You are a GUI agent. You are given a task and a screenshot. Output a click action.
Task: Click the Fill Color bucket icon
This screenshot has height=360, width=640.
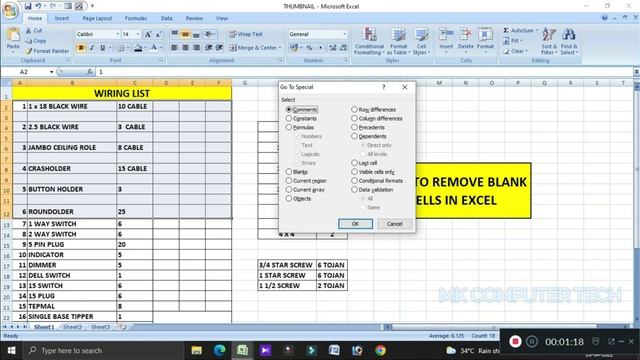click(x=138, y=48)
